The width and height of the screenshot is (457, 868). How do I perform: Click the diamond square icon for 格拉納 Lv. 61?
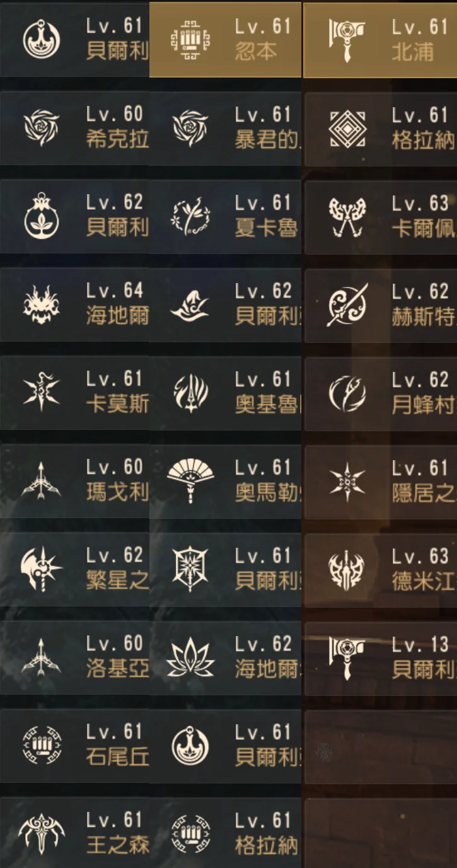coord(347,129)
